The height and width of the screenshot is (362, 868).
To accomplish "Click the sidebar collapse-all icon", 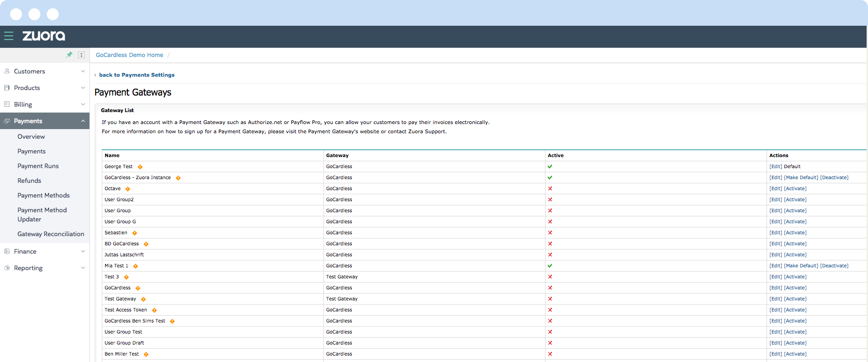I will pos(81,55).
